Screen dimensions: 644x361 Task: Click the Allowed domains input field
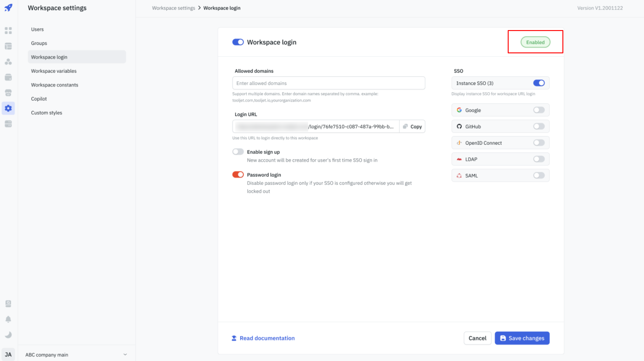tap(329, 83)
